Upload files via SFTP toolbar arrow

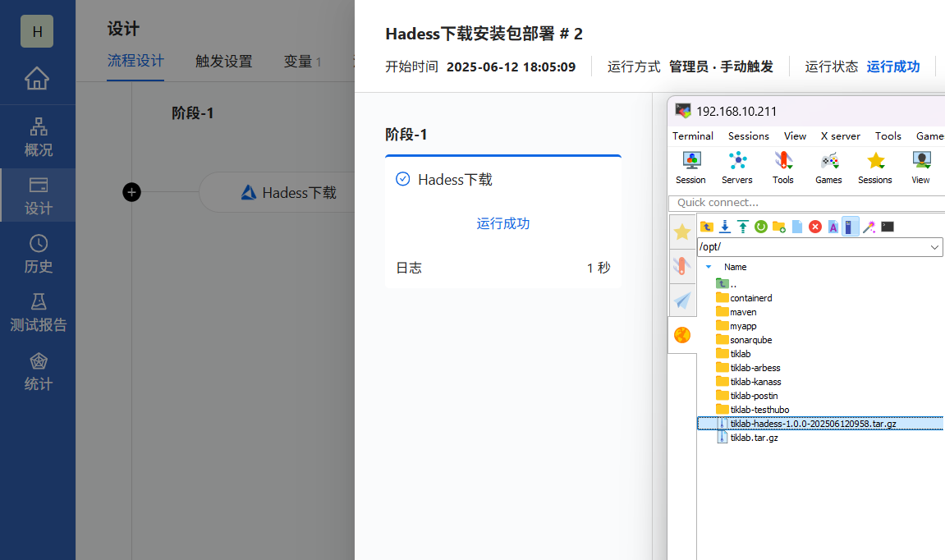(x=743, y=227)
